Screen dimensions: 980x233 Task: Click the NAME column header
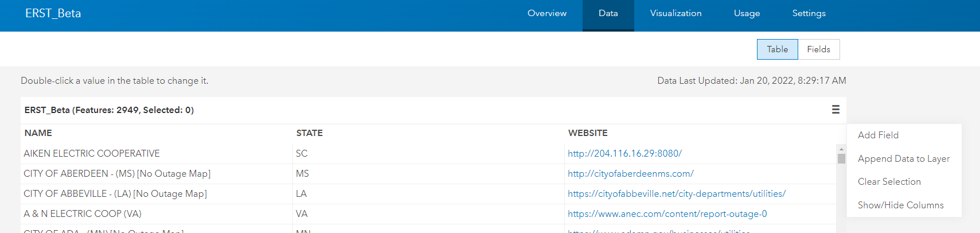click(x=38, y=133)
